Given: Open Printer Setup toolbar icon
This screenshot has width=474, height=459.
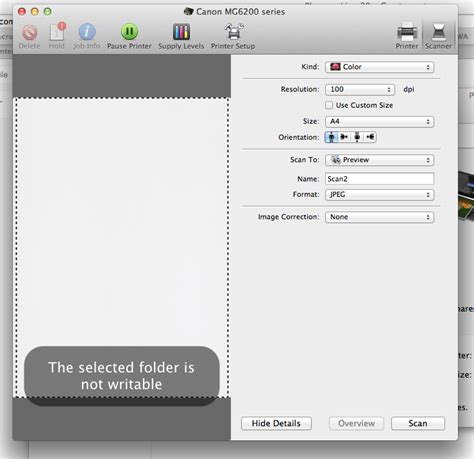Looking at the screenshot, I should [233, 31].
